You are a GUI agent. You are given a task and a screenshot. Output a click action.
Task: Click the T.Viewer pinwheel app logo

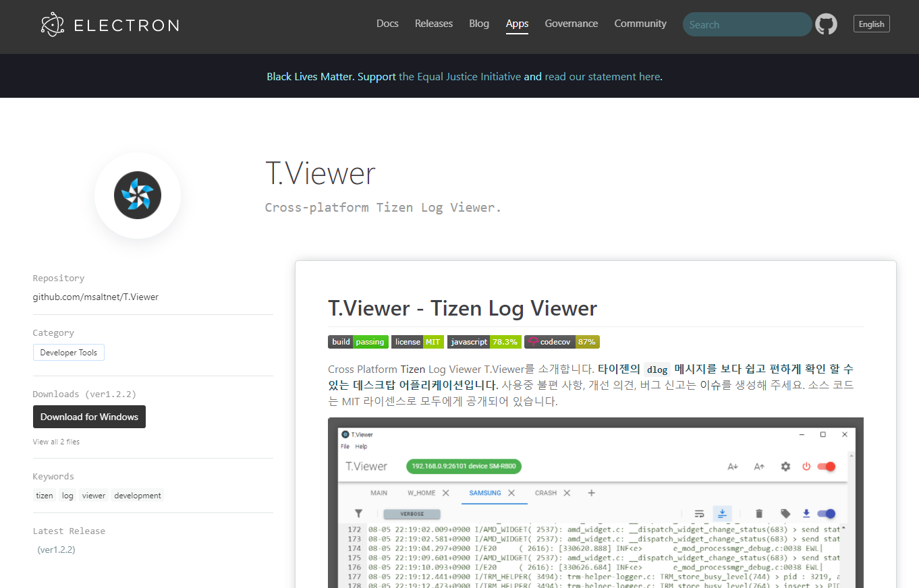[x=138, y=195]
